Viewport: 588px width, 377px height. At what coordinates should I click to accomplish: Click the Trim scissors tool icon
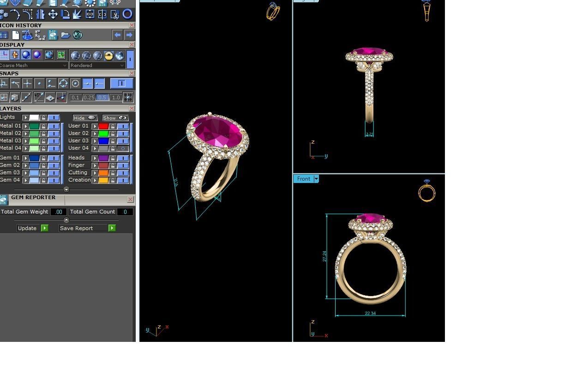tap(115, 14)
